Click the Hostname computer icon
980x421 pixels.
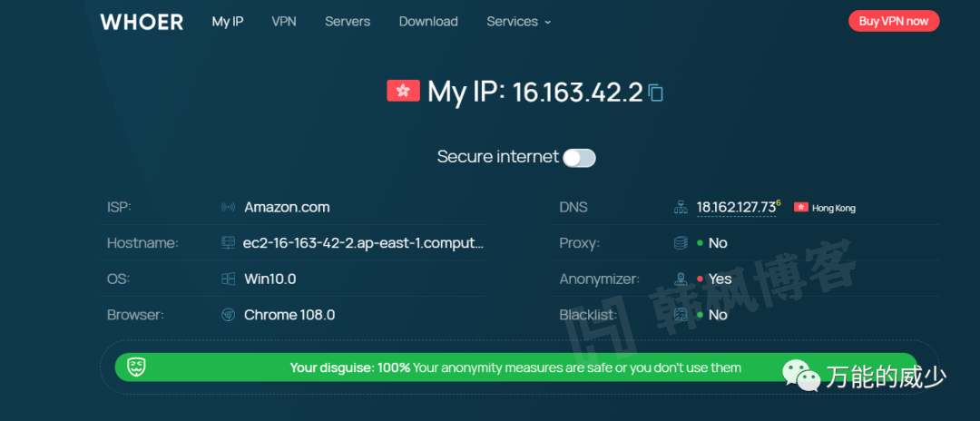point(228,243)
